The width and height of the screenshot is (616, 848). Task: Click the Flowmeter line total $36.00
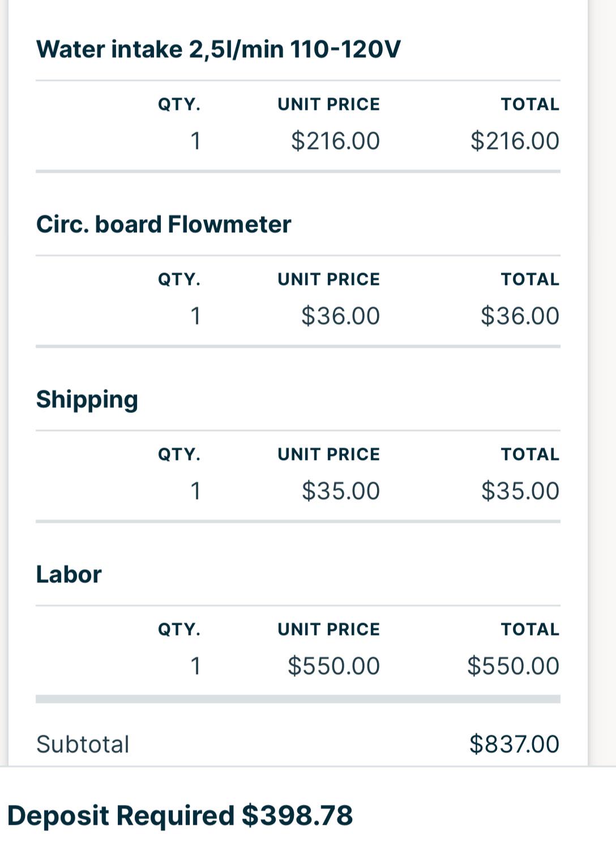[520, 316]
